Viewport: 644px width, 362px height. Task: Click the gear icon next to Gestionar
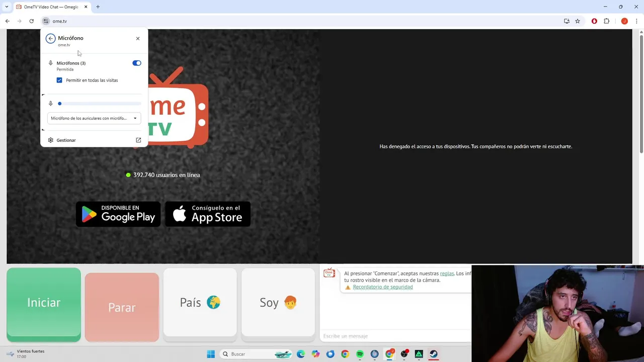tap(51, 140)
